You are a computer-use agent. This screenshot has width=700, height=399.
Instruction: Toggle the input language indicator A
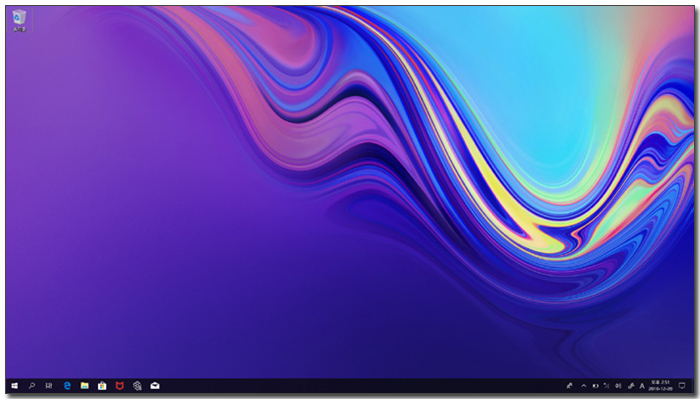pos(642,386)
